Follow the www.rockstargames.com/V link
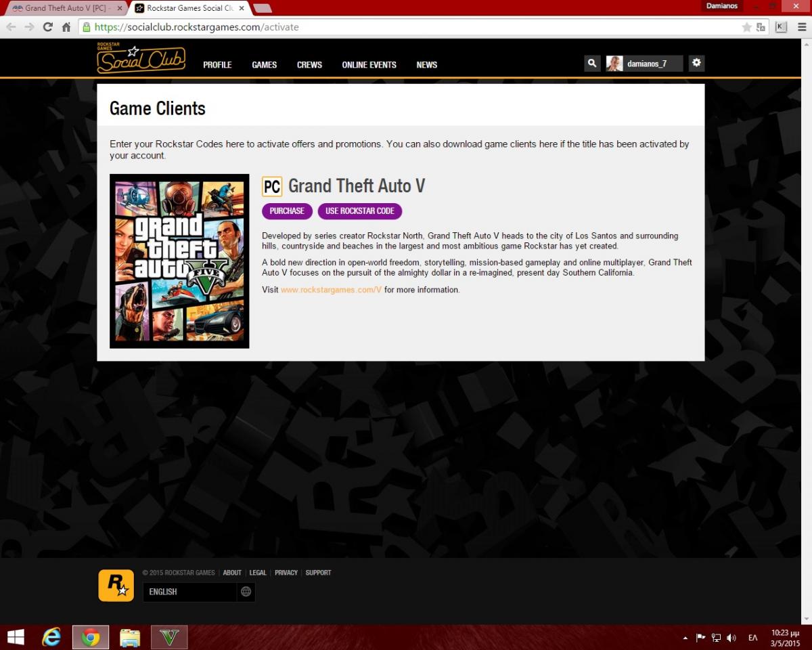 332,290
